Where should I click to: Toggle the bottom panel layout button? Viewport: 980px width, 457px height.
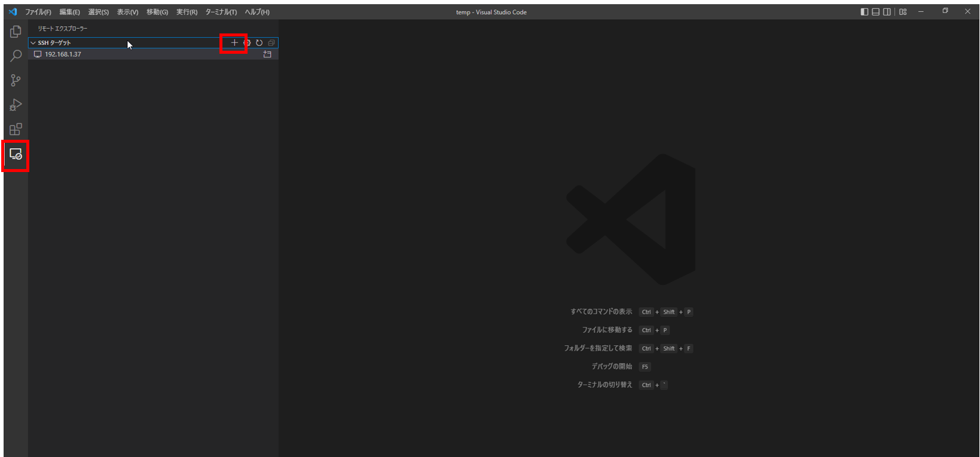875,12
